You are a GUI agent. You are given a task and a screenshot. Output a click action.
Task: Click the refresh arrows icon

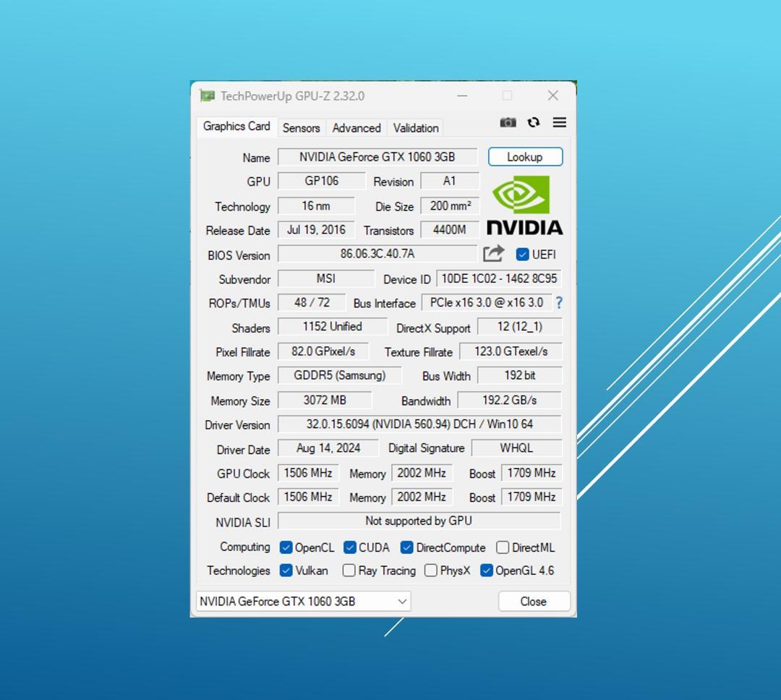pos(534,122)
